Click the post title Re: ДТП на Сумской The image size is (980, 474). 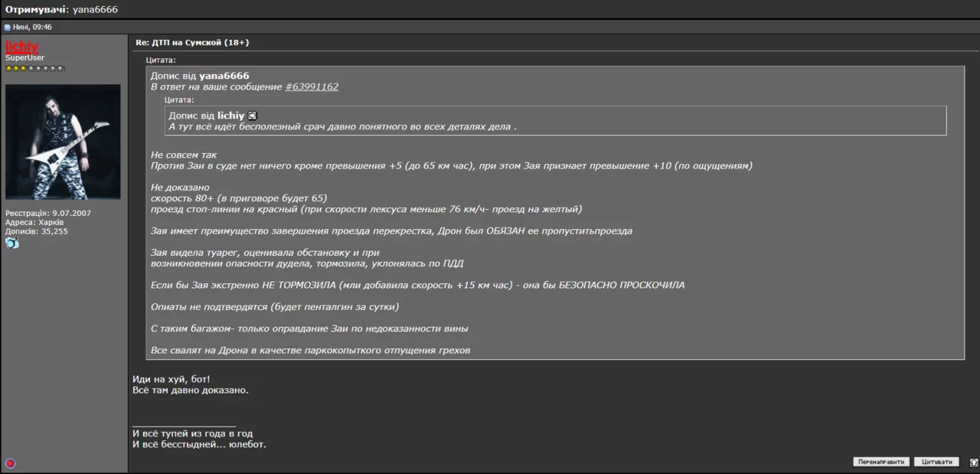pyautogui.click(x=192, y=43)
